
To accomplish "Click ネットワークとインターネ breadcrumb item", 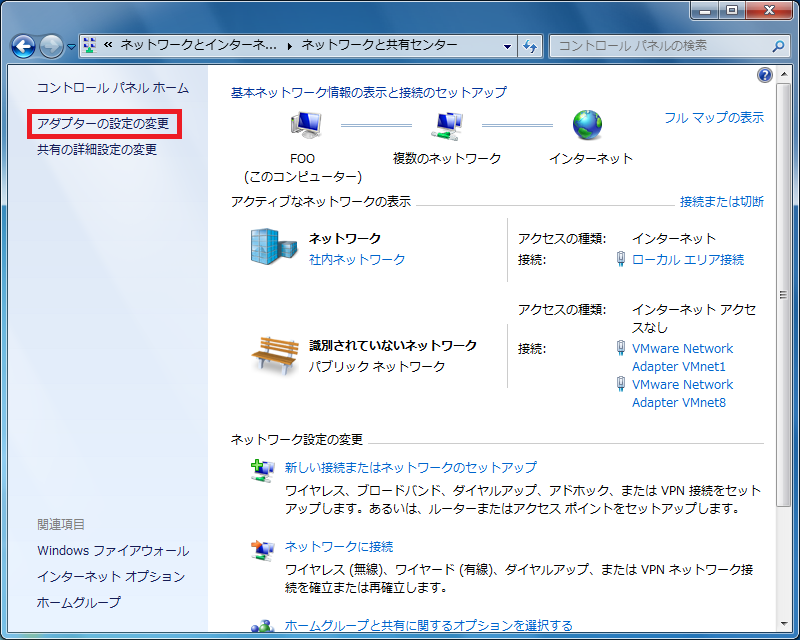I will coord(200,46).
